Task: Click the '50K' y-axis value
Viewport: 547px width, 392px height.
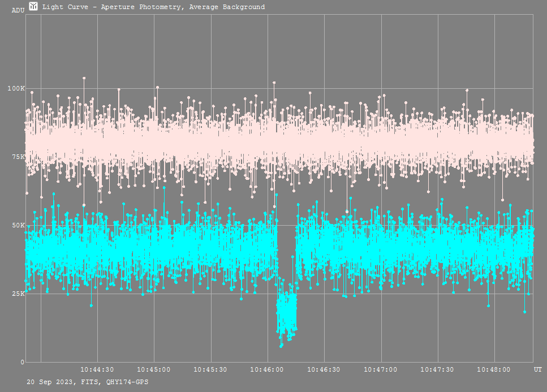Action: (18, 225)
